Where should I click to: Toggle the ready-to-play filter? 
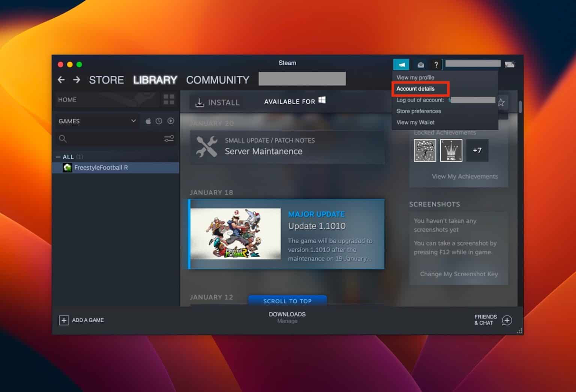[171, 121]
